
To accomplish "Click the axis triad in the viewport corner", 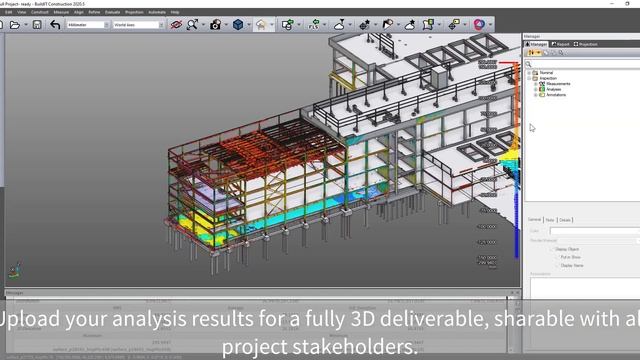I will pos(15,270).
